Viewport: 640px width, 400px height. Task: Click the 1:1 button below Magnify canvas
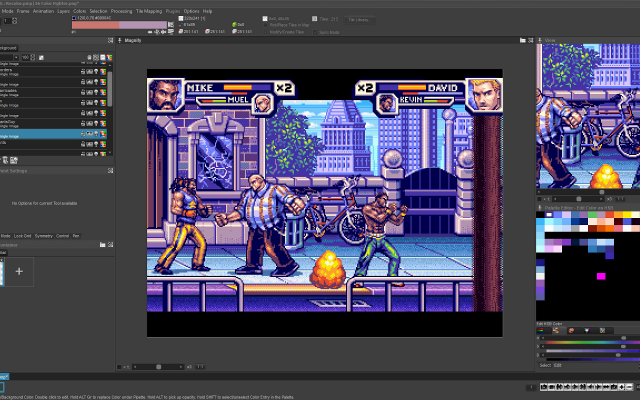pyautogui.click(x=201, y=367)
